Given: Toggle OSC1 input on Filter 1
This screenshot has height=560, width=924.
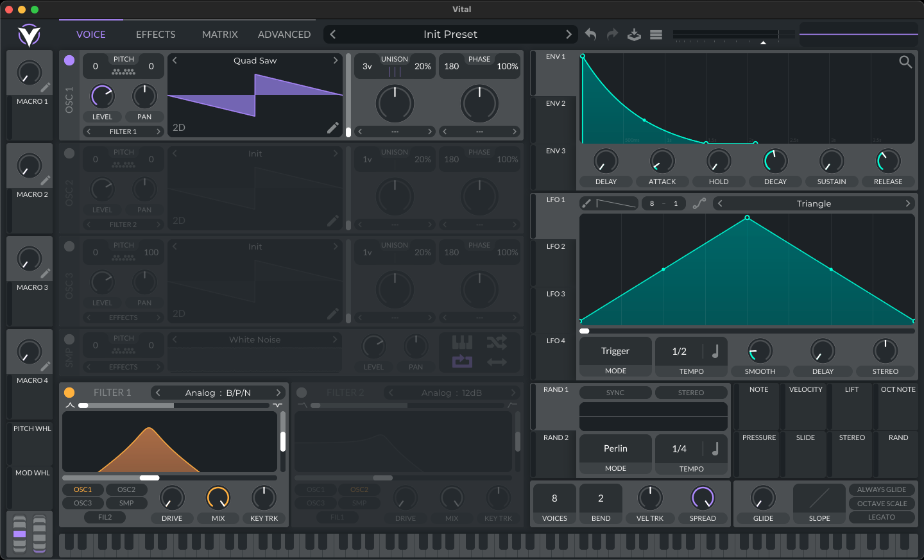Looking at the screenshot, I should tap(83, 489).
